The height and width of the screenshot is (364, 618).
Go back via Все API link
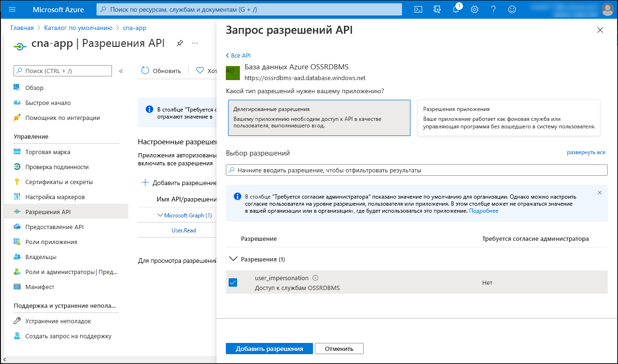pyautogui.click(x=238, y=55)
